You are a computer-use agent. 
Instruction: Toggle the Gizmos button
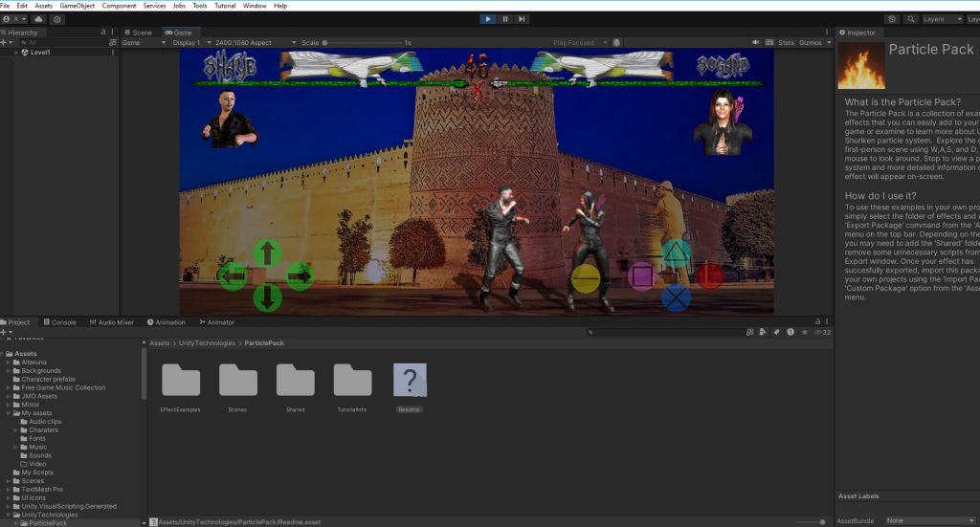point(810,42)
